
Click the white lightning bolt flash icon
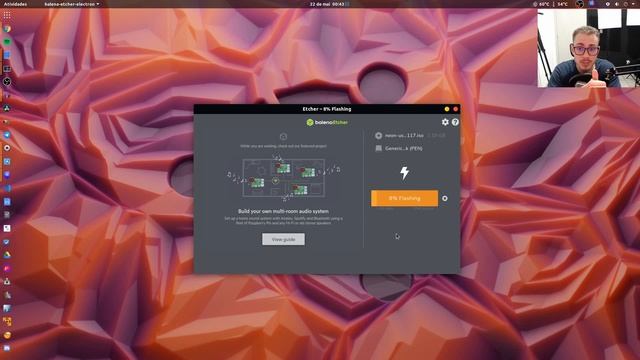point(404,173)
